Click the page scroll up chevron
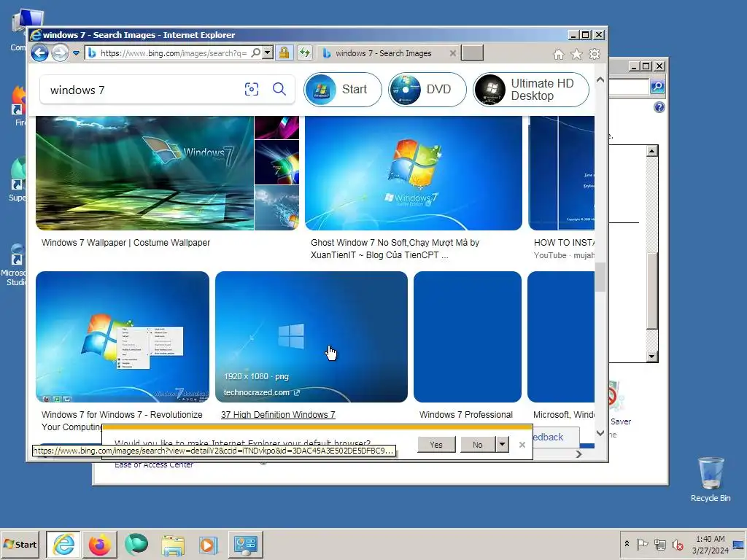This screenshot has width=747, height=560. [x=600, y=80]
